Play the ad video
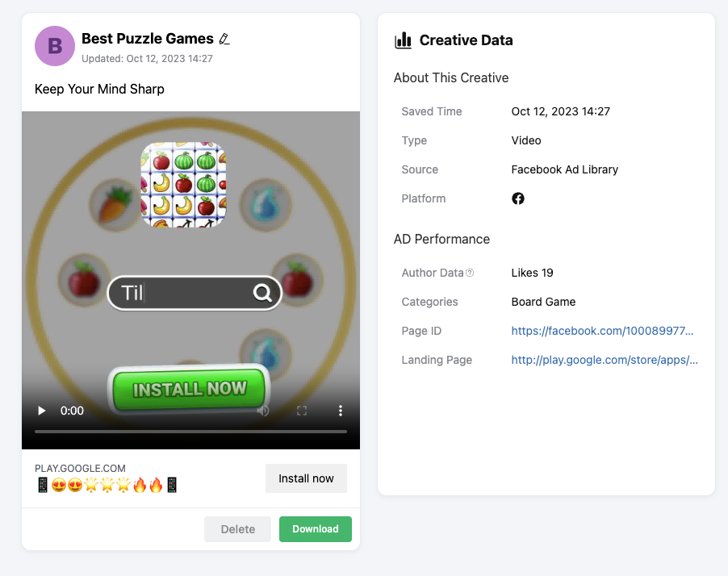 coord(40,411)
